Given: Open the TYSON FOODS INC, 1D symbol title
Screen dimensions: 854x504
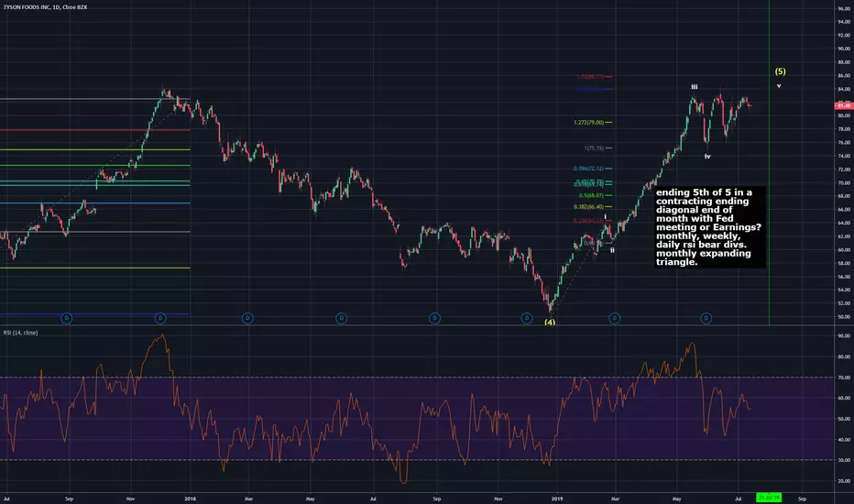Looking at the screenshot, I should click(x=45, y=7).
